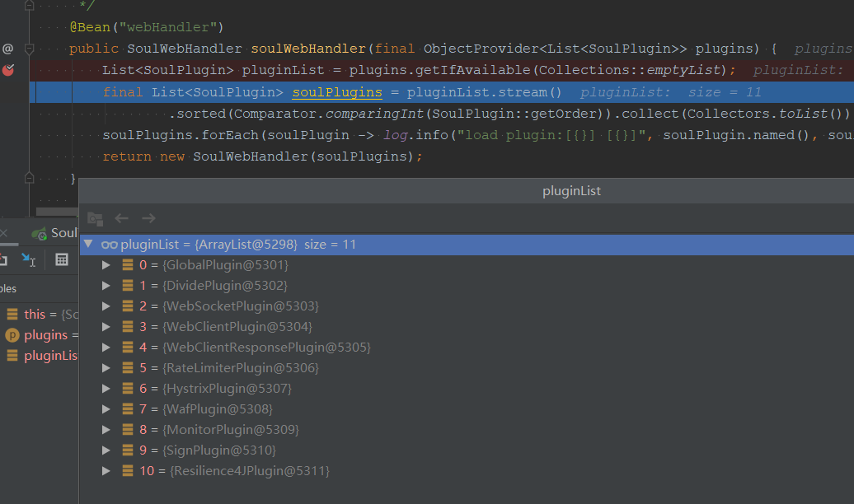The image size is (854, 504).
Task: Expand element 6 HystrixPlugin@5307
Action: click(x=106, y=389)
